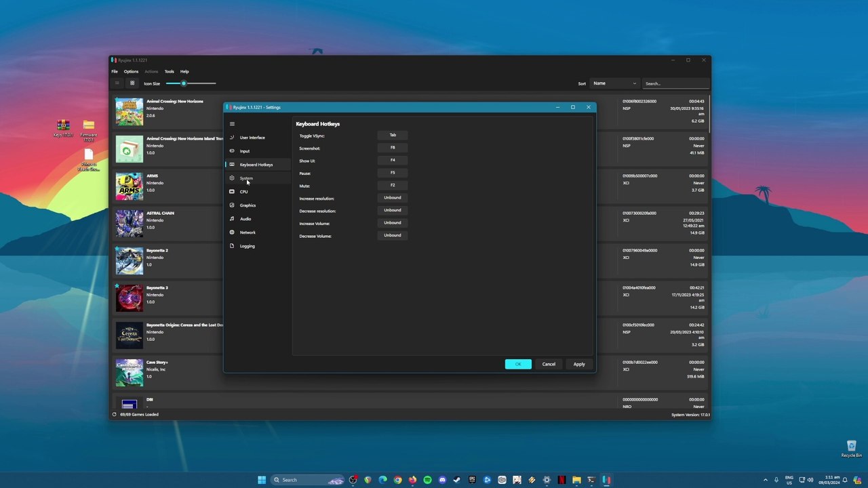Open Steam from the taskbar

pos(457,480)
